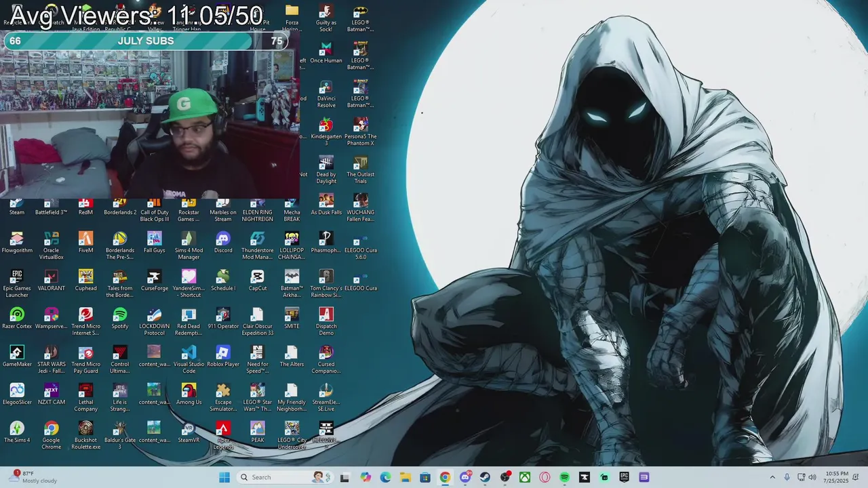
Task: Open the DaVinci Resolve desktop shortcut
Action: click(326, 94)
